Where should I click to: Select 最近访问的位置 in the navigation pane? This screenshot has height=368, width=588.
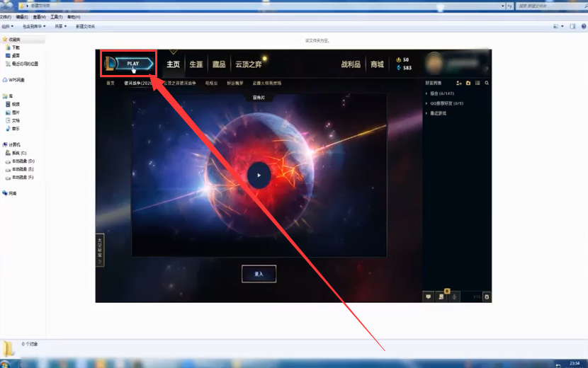pyautogui.click(x=25, y=64)
